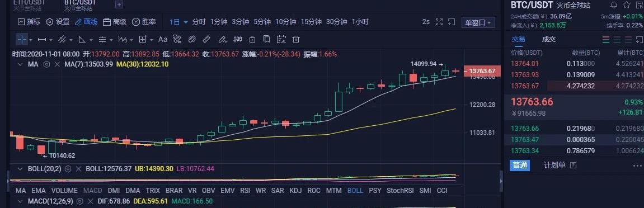Screen dimensions: 644x208
Task: Open the 单窗口 window layout dropdown
Action: point(478,22)
